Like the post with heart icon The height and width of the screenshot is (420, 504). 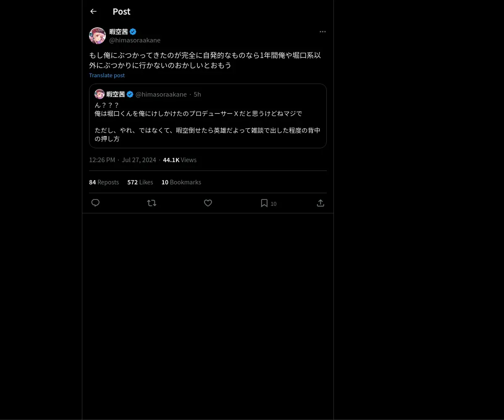pos(208,203)
